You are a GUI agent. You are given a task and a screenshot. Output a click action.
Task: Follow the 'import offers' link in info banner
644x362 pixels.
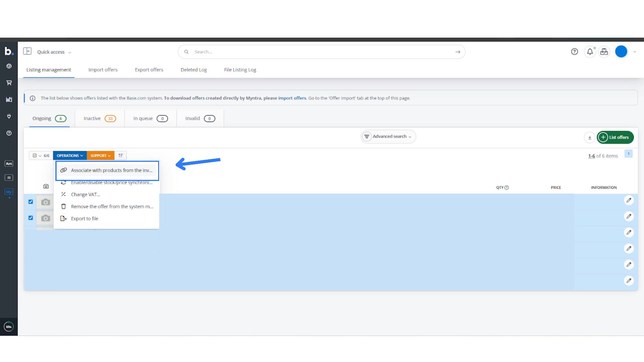(x=292, y=98)
